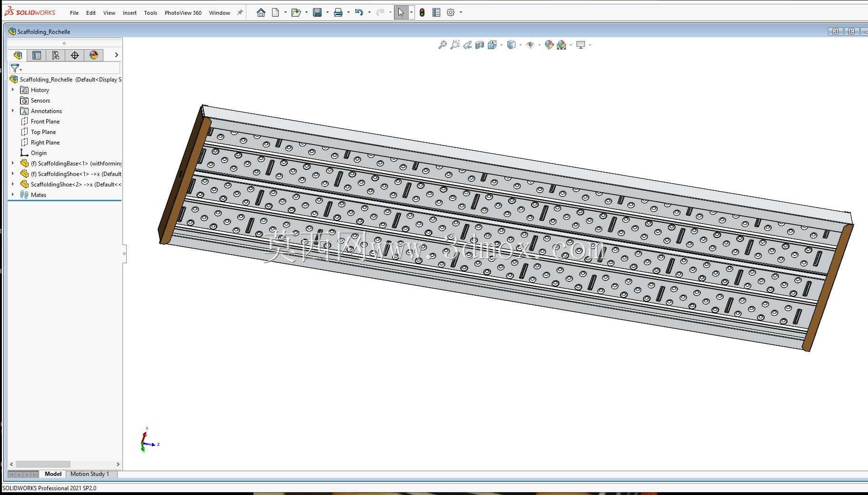Collapse the feature panel side handle

(124, 253)
